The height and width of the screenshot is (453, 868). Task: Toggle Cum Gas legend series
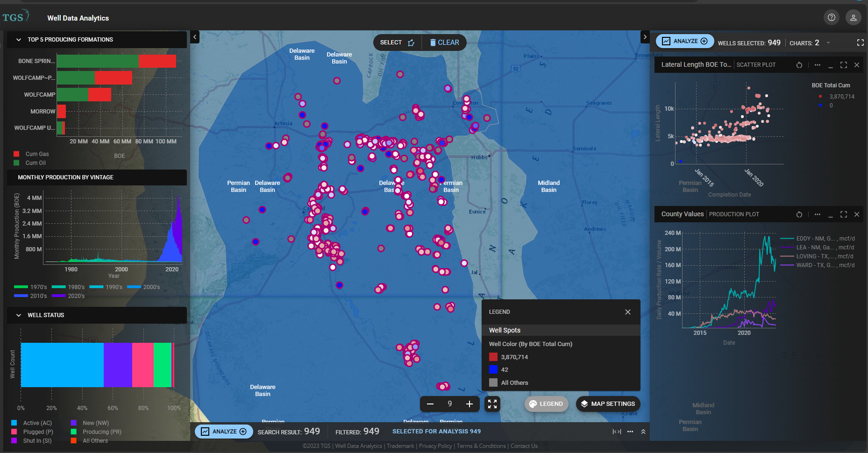coord(31,154)
